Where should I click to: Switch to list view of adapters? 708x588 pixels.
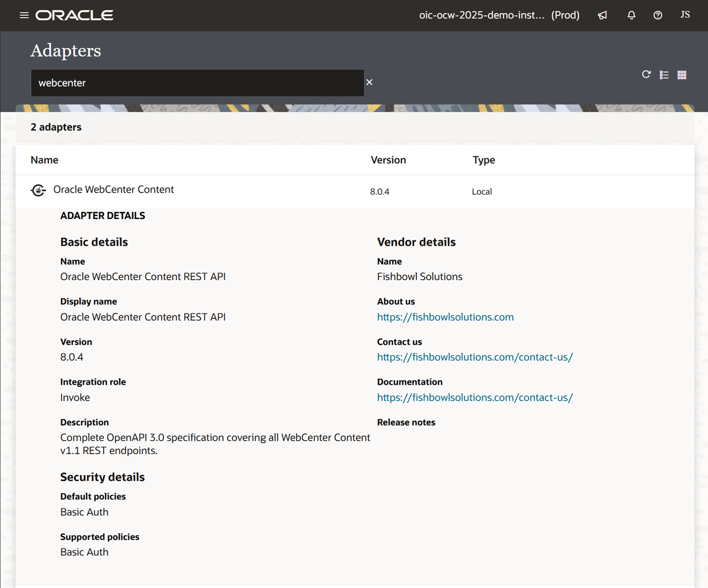pos(664,75)
